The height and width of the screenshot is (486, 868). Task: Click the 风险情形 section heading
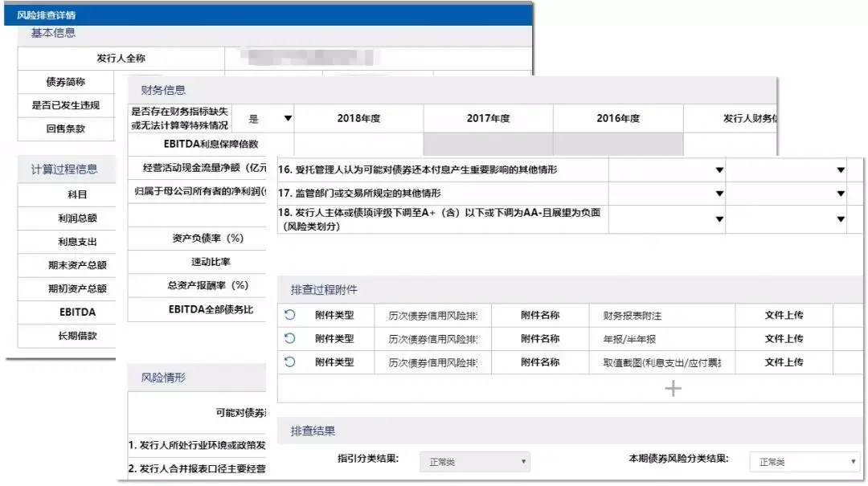(162, 378)
